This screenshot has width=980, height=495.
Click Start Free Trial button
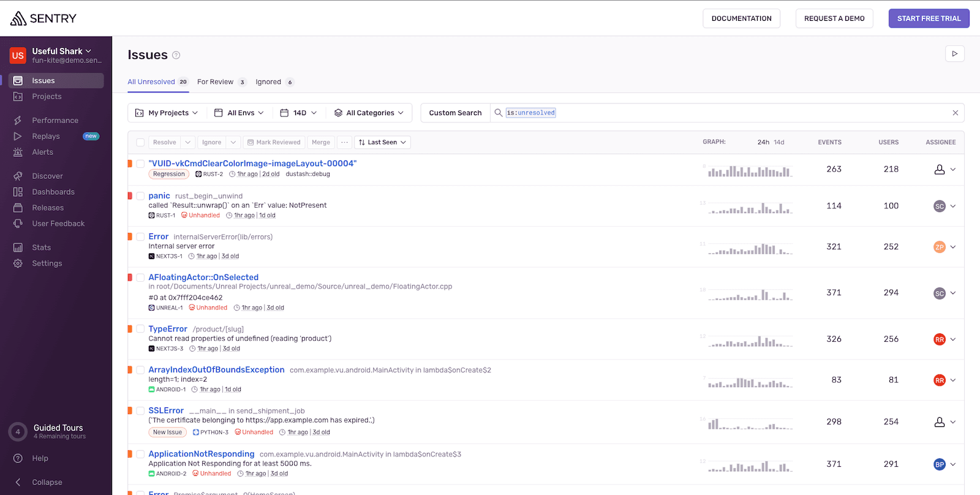click(929, 18)
